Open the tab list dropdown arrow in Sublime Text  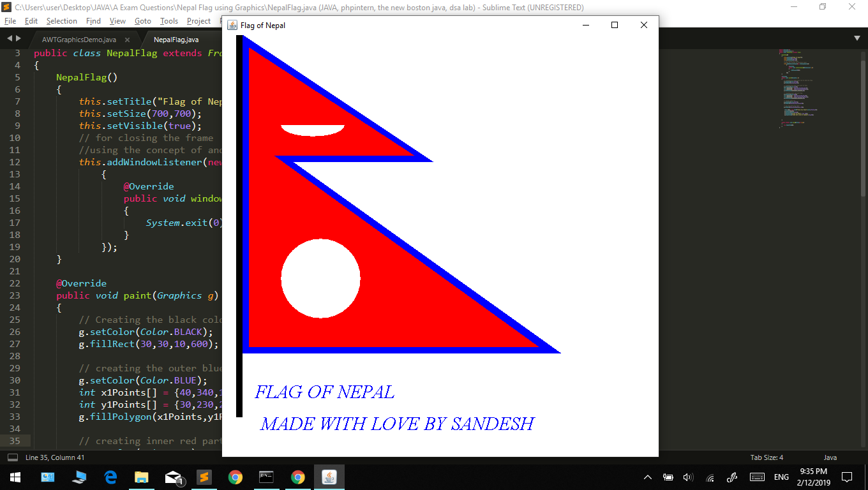[857, 38]
